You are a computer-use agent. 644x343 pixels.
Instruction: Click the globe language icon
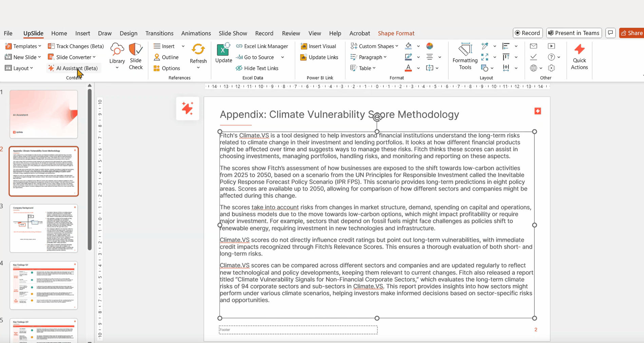tap(533, 68)
